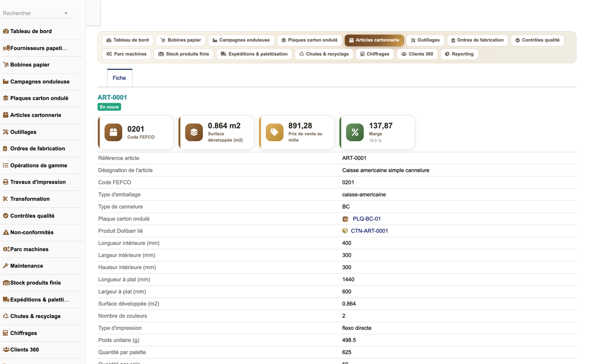The width and height of the screenshot is (589, 364).
Task: Select the Fiche tab
Action: pos(119,78)
